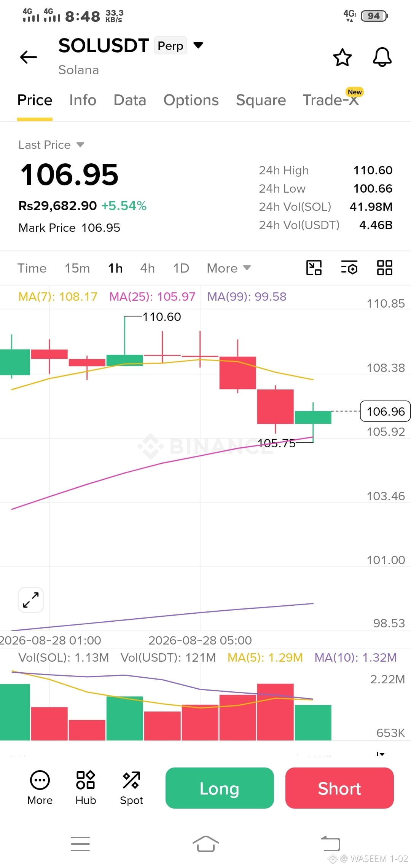Open the SOLUSDT Perp pair dropdown arrow

point(198,45)
